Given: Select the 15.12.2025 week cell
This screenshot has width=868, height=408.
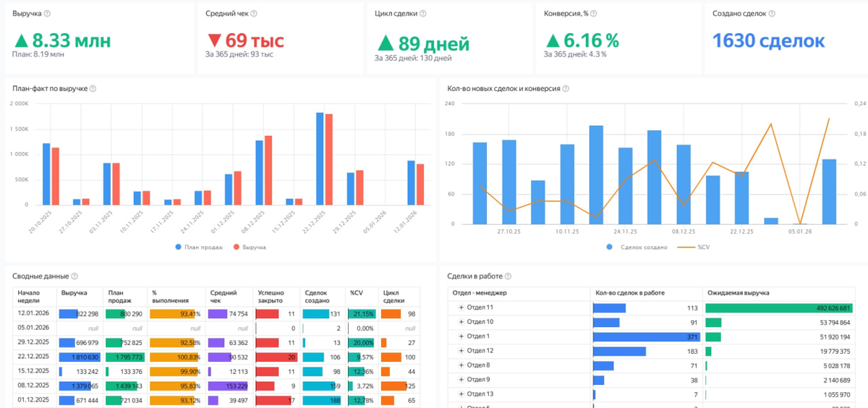Looking at the screenshot, I should 35,372.
